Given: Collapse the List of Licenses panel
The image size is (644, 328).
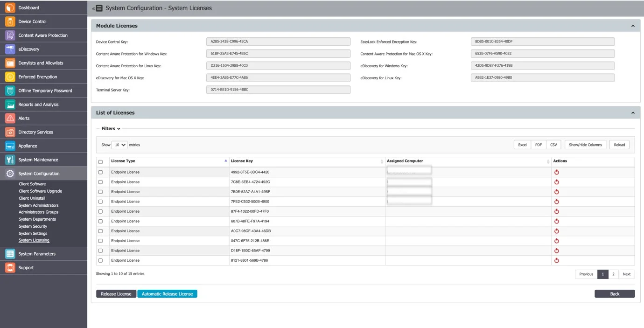Looking at the screenshot, I should click(x=633, y=112).
